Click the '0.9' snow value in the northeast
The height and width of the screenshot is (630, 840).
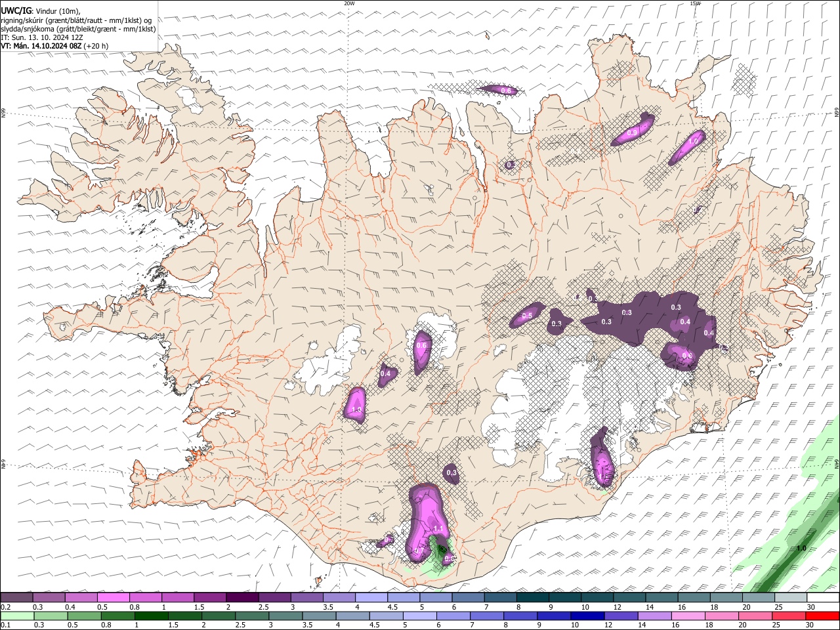(x=633, y=133)
